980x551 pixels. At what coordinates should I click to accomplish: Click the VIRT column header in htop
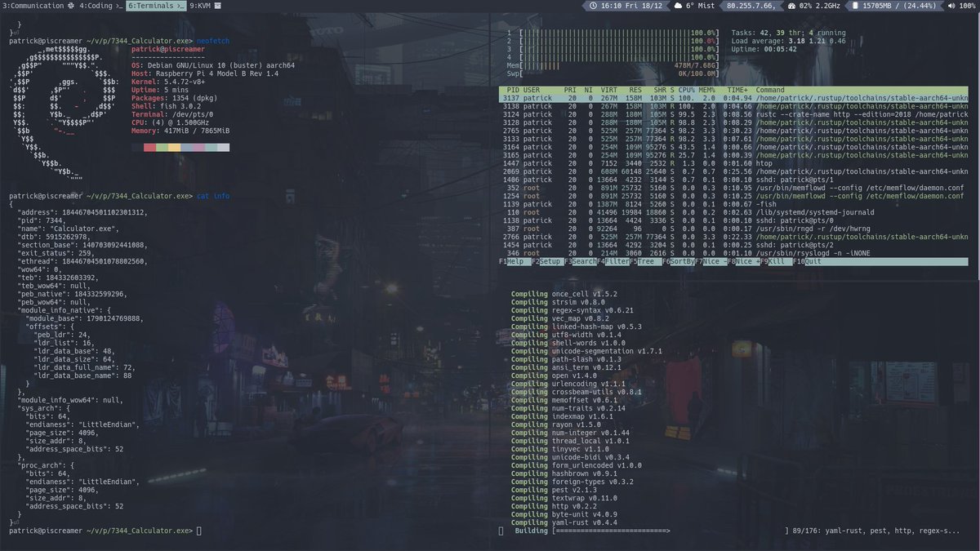[608, 90]
